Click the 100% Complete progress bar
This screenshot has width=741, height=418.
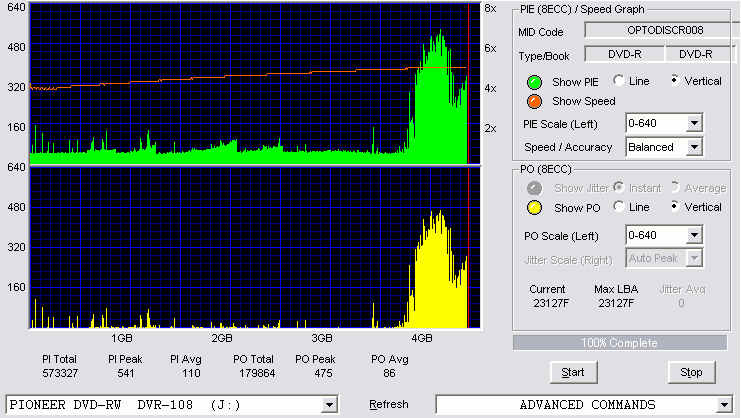(x=620, y=343)
